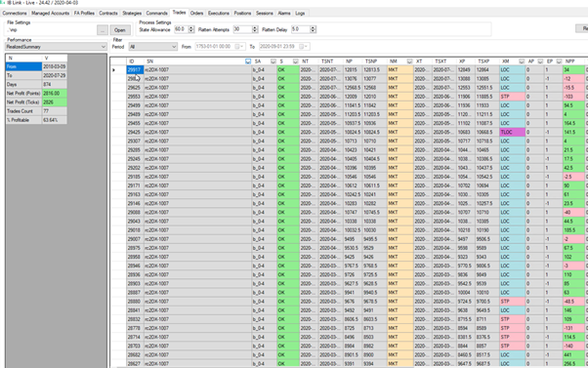Open the AP column filter icon

point(540,61)
